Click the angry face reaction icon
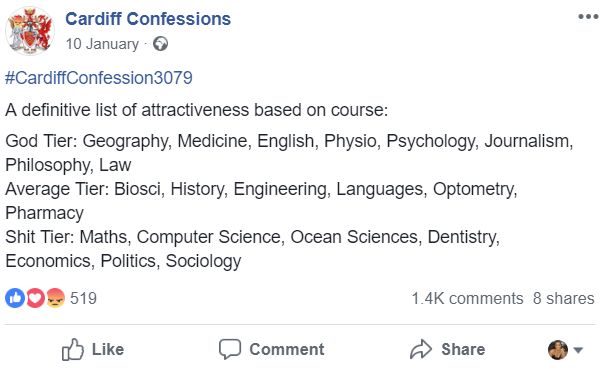This screenshot has height=371, width=604. click(55, 298)
